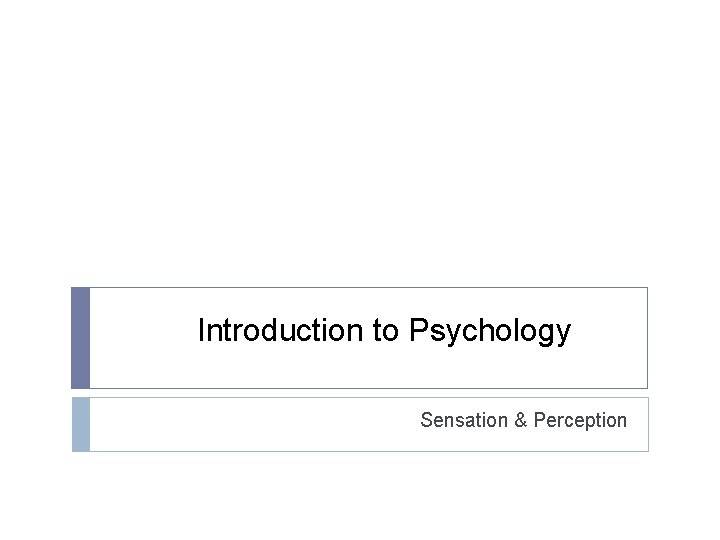The height and width of the screenshot is (540, 720).
Task: Click the final letter n in Perception
Action: [x=622, y=422]
